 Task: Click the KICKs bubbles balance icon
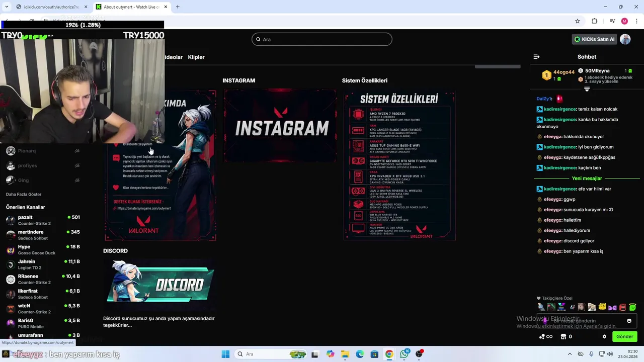point(545,336)
